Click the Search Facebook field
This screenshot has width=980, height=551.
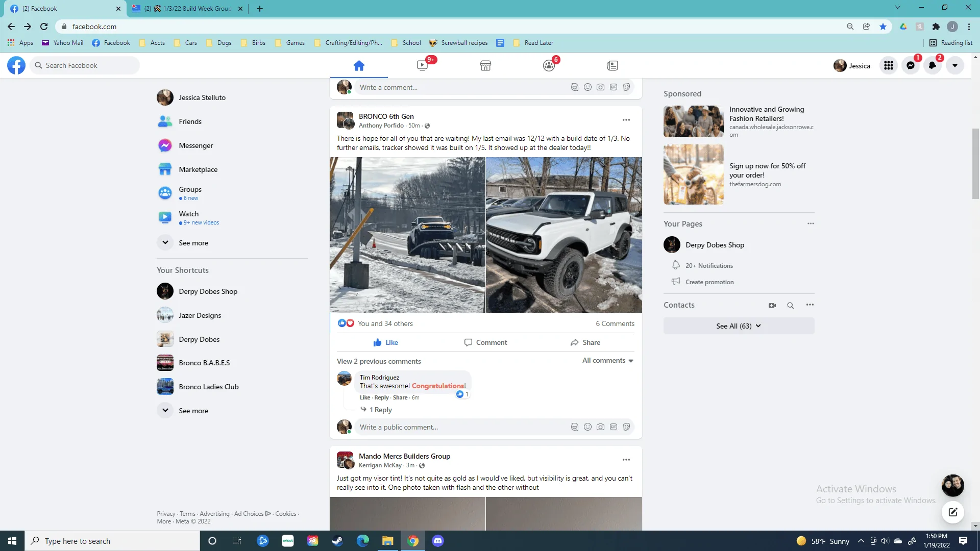point(85,65)
